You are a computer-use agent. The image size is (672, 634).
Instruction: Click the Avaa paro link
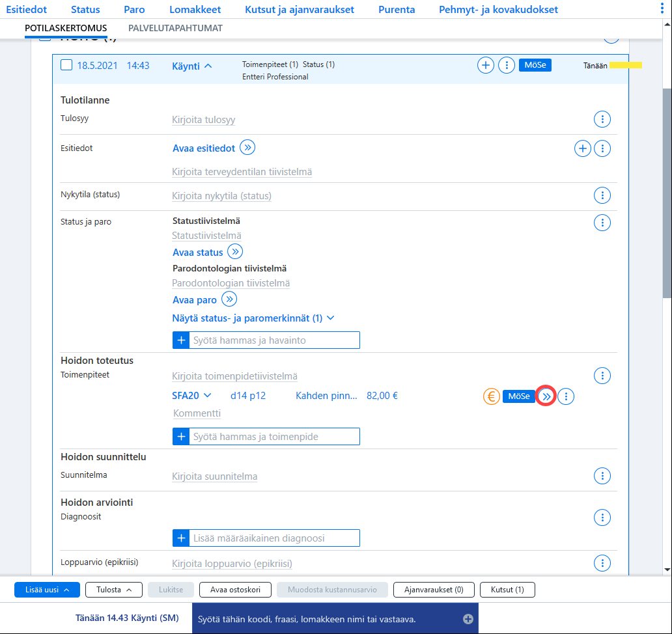tap(195, 300)
